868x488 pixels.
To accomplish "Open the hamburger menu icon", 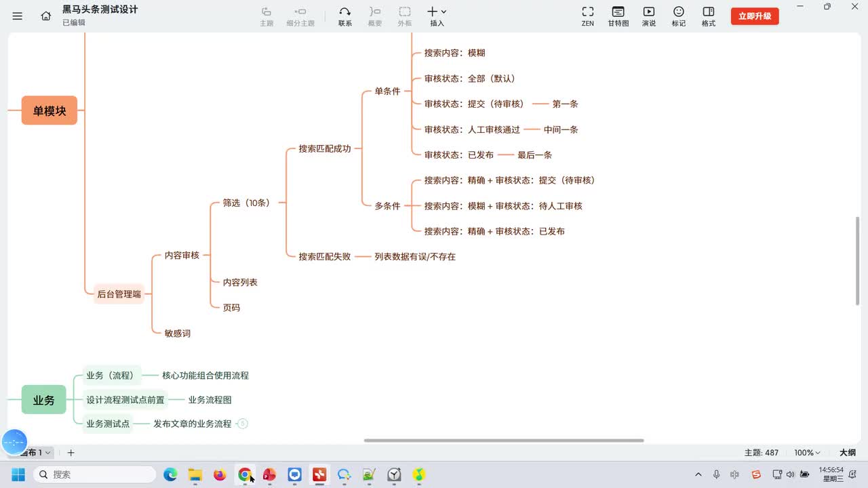I will click(18, 16).
